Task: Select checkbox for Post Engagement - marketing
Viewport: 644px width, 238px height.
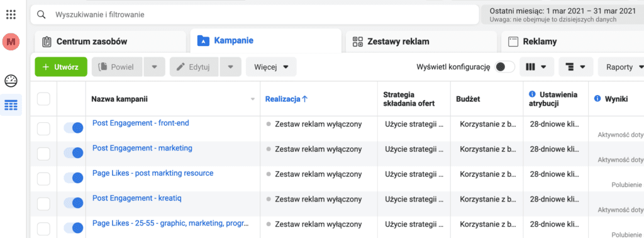Action: click(43, 154)
